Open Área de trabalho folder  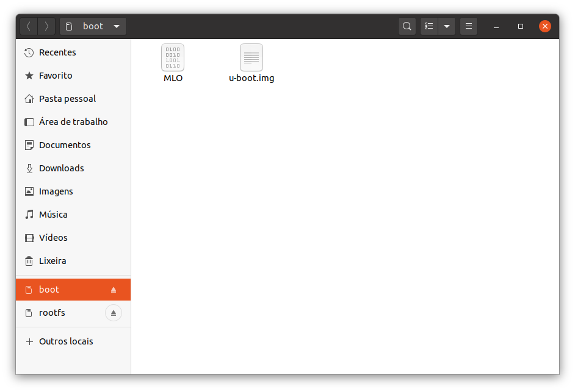tap(73, 122)
